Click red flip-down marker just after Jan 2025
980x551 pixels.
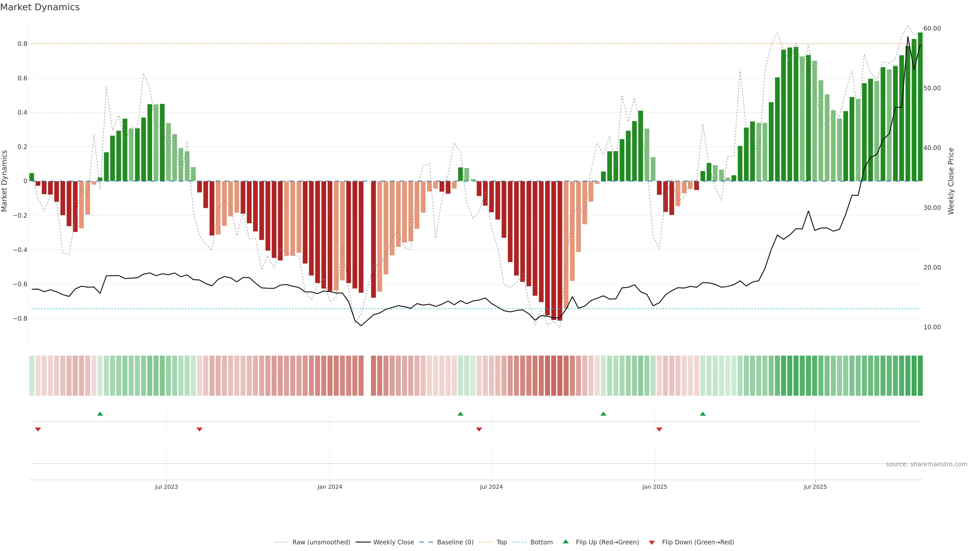[659, 429]
